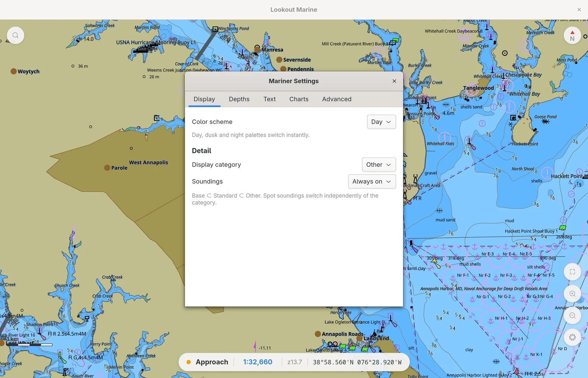Open the Advanced settings tab
This screenshot has width=588, height=378.
(x=337, y=99)
